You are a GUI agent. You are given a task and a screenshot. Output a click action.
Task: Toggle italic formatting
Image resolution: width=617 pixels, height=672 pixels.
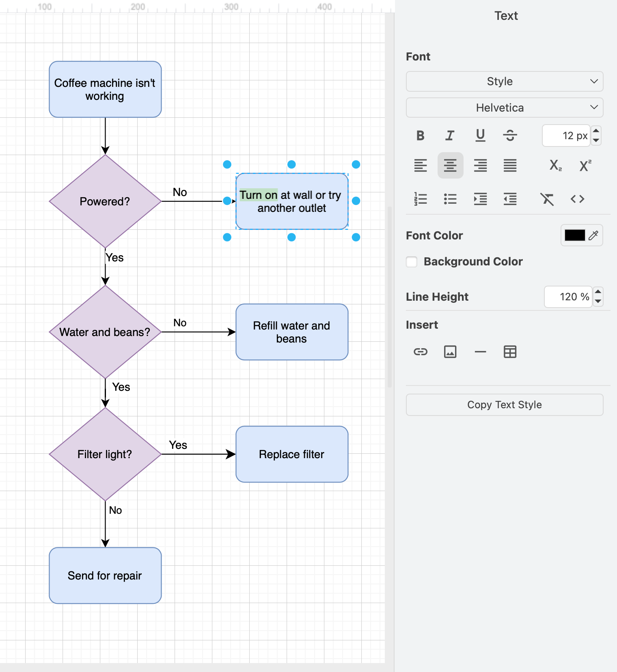[450, 136]
